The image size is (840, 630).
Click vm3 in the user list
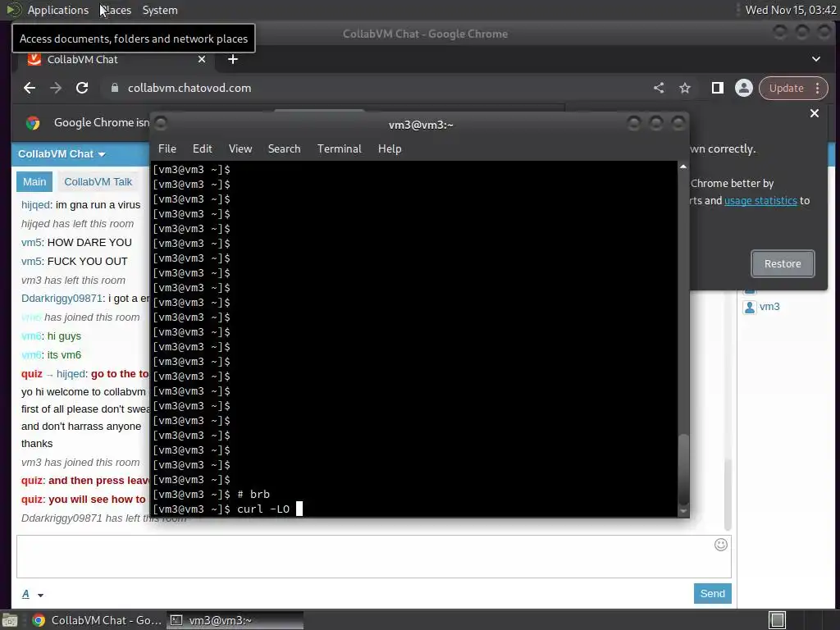[769, 307]
